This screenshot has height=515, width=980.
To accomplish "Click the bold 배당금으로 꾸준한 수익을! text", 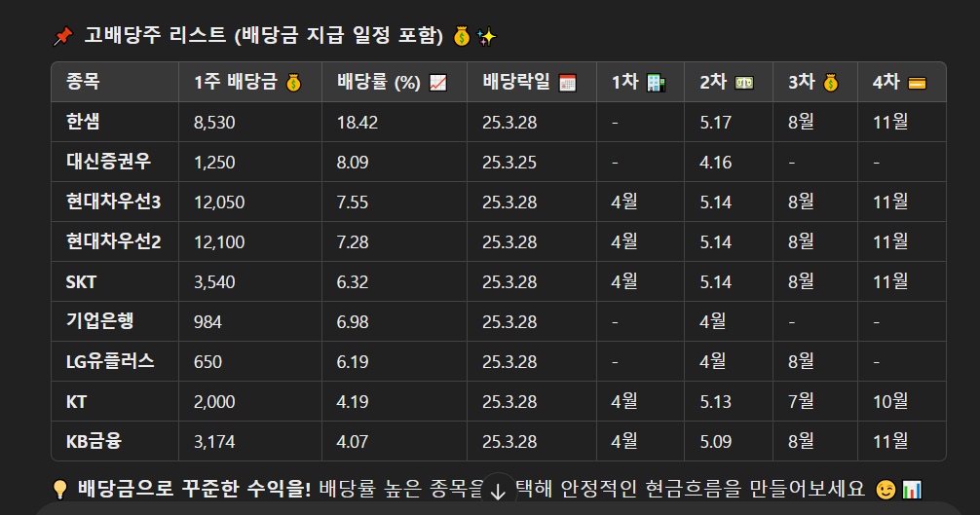I will click(x=195, y=489).
